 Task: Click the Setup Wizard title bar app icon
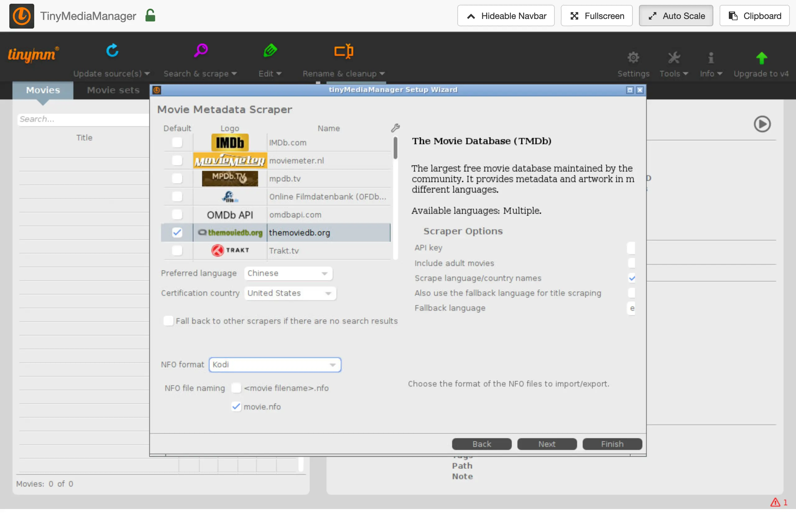pyautogui.click(x=156, y=90)
